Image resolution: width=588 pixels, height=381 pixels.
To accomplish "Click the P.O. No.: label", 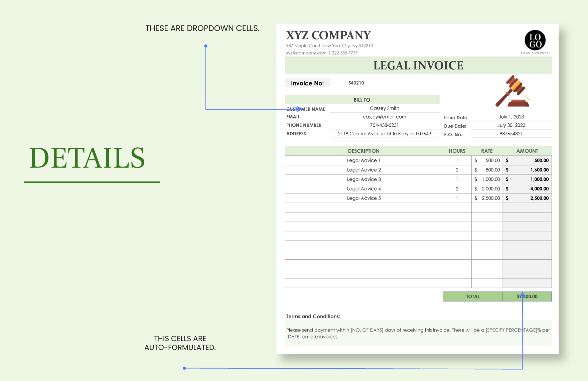I will pyautogui.click(x=454, y=134).
